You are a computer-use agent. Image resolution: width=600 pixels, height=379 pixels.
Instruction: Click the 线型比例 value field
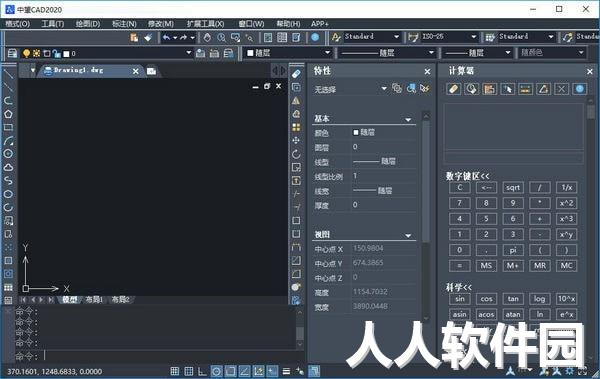click(x=384, y=176)
